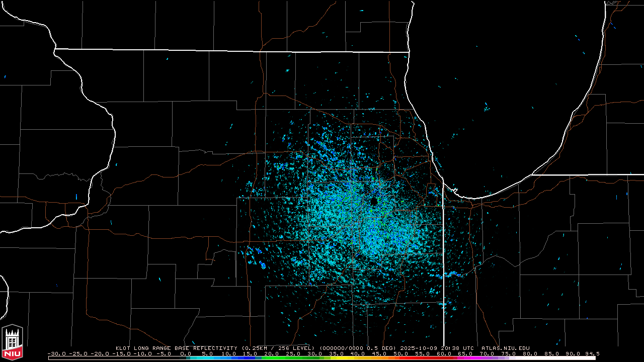Click the ATLAS.NIU.EDU site text

(506, 348)
